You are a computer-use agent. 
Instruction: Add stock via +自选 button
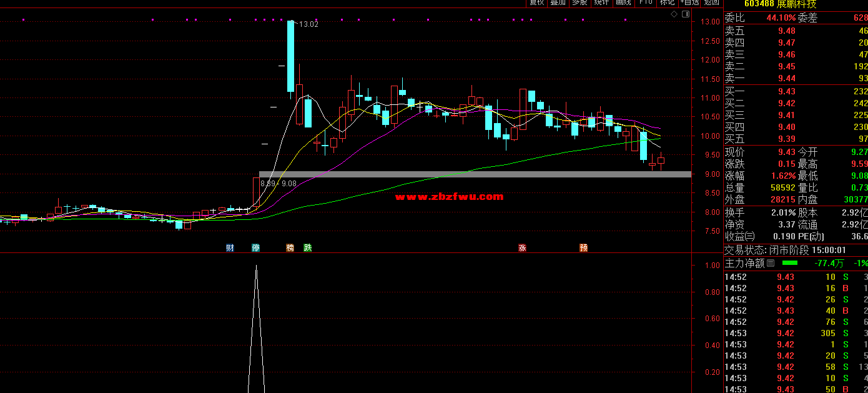tap(689, 2)
